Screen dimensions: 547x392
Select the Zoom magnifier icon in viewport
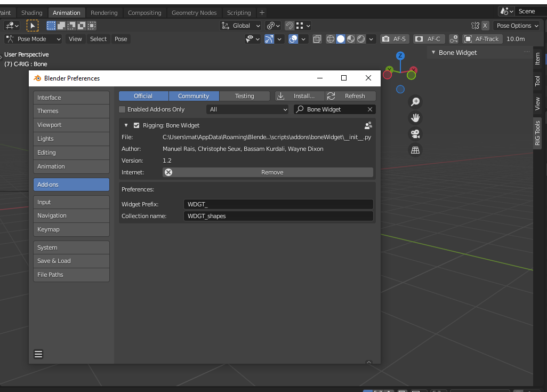(415, 101)
